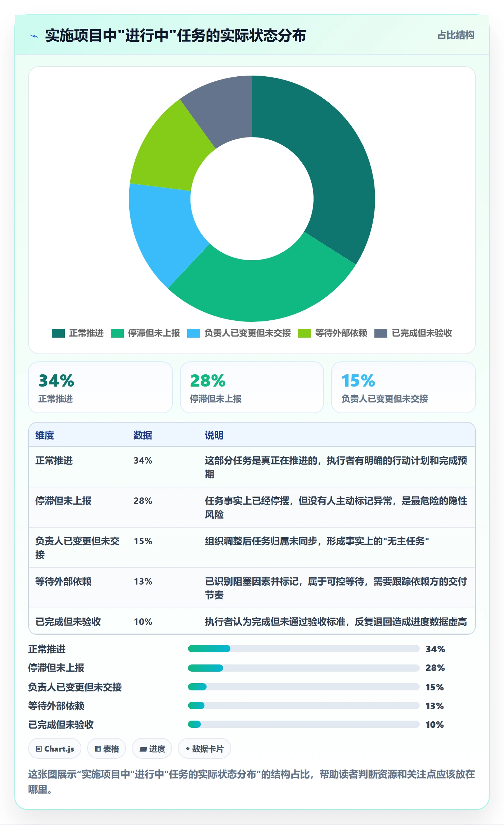Image resolution: width=504 pixels, height=825 pixels.
Task: Click the 已完成但未验收 progress bar
Action: pyautogui.click(x=304, y=724)
